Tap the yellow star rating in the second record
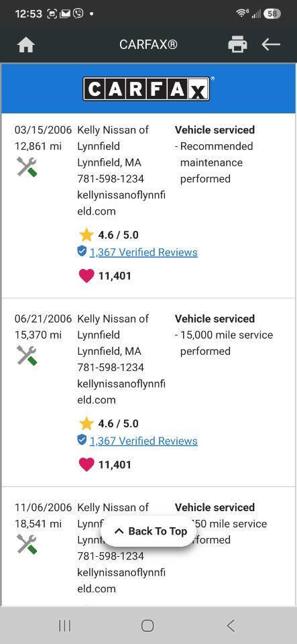 86,423
